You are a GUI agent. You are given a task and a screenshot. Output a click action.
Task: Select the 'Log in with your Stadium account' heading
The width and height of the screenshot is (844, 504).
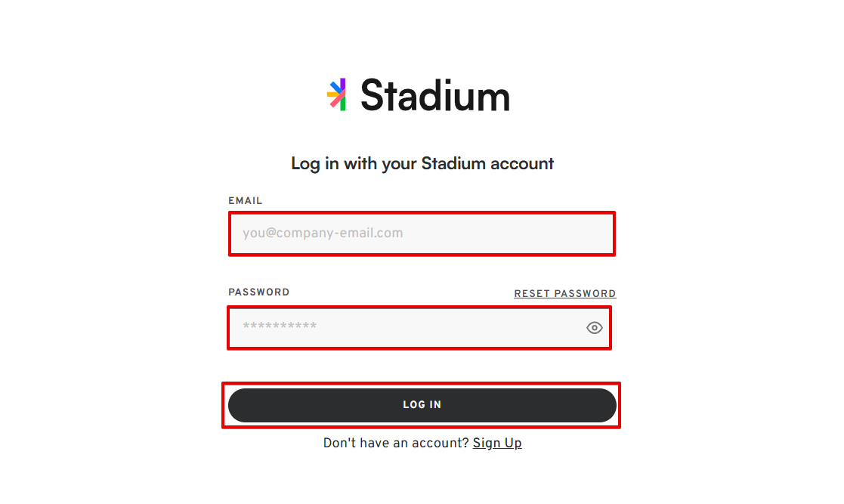coord(422,163)
